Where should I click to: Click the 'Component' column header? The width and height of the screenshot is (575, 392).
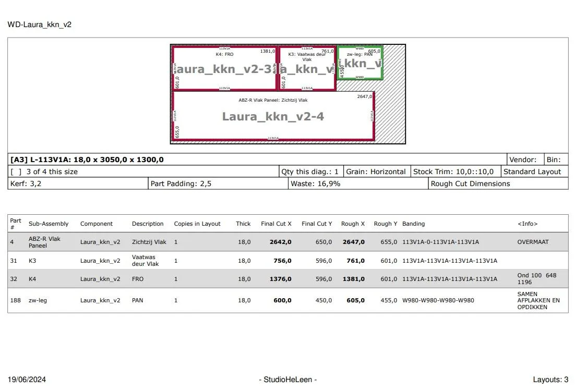(x=97, y=224)
